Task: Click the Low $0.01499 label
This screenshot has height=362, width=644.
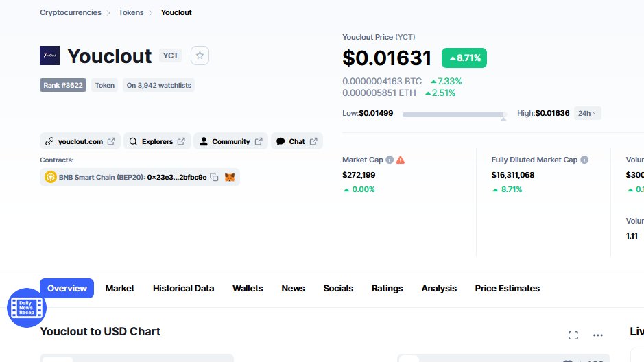Action: click(368, 113)
